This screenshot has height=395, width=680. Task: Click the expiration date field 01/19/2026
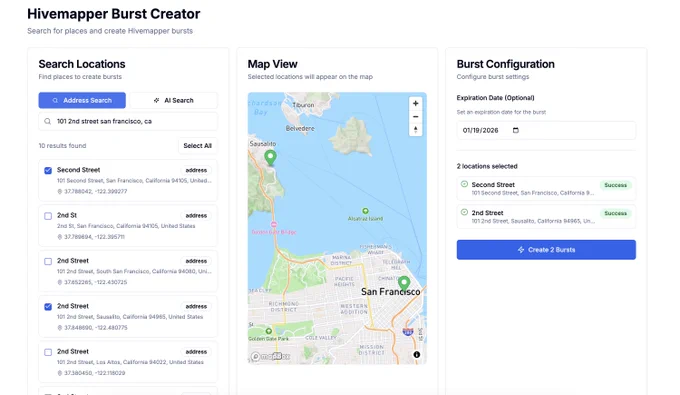(x=546, y=131)
